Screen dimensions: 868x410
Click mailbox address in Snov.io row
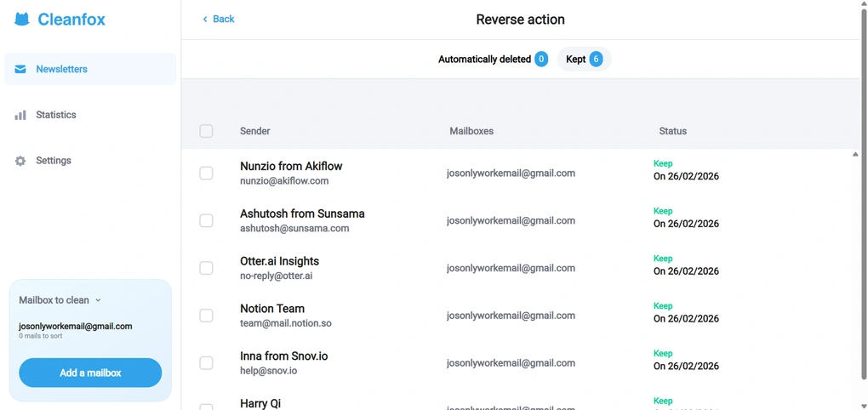[511, 363]
